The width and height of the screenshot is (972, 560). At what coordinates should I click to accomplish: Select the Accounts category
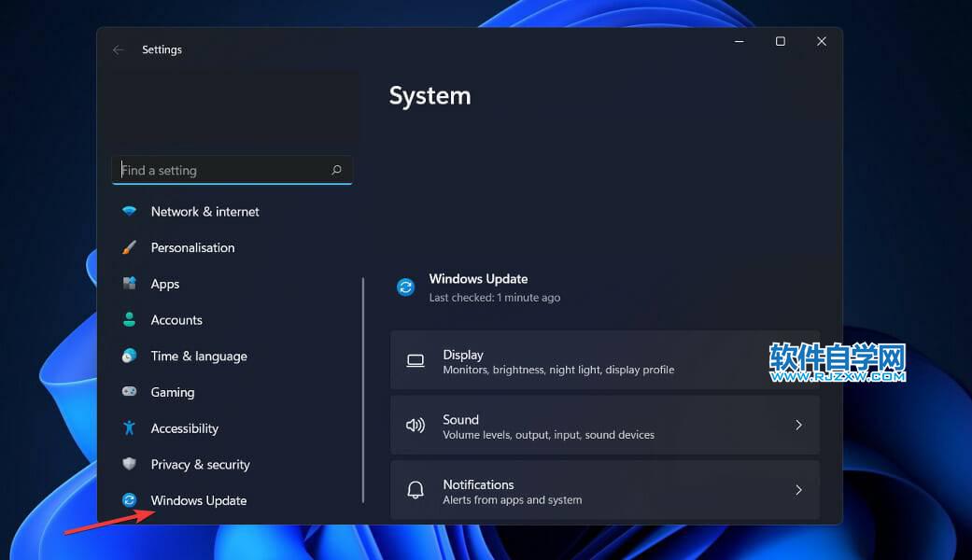[176, 319]
